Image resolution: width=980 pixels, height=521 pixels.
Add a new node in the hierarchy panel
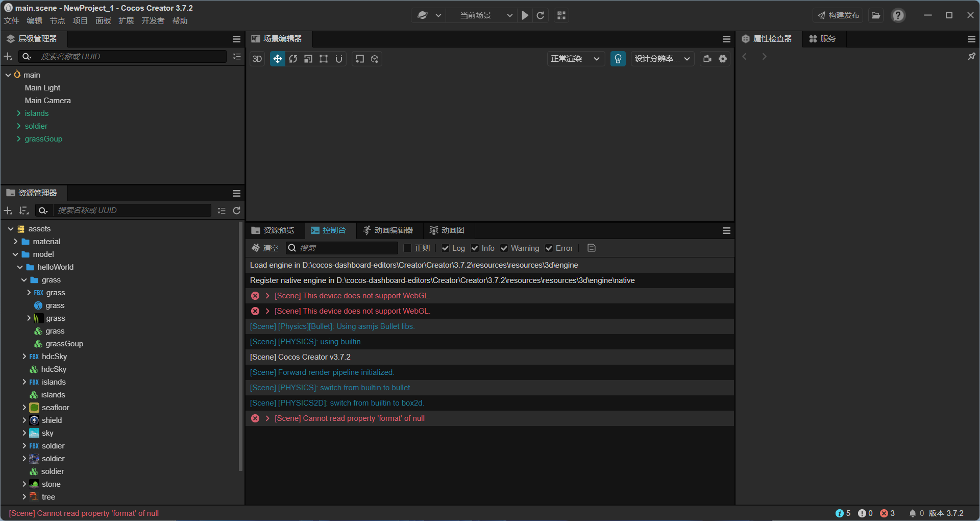click(8, 56)
